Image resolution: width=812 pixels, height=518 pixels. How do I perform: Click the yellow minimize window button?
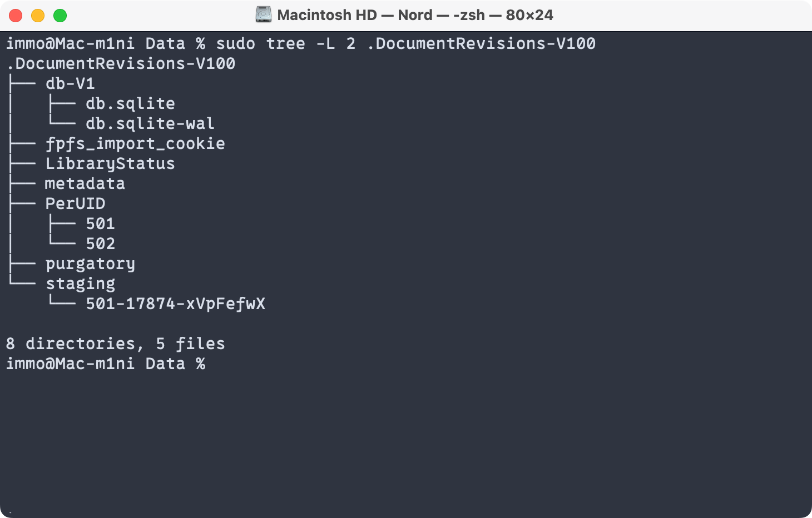[38, 16]
